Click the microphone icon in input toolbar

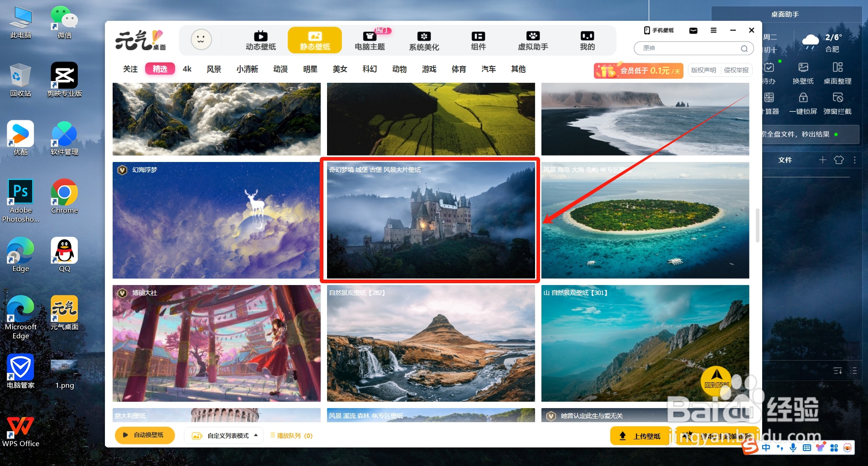click(793, 447)
